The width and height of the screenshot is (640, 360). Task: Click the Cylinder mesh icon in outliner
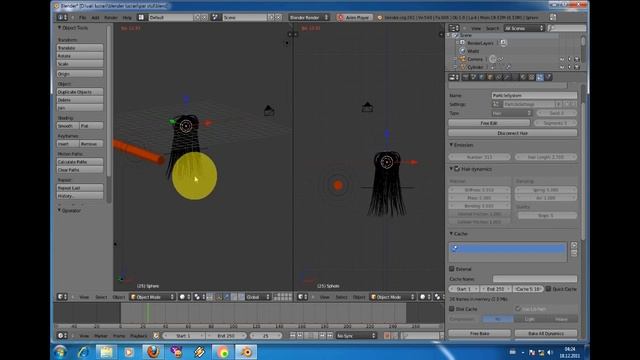point(462,67)
